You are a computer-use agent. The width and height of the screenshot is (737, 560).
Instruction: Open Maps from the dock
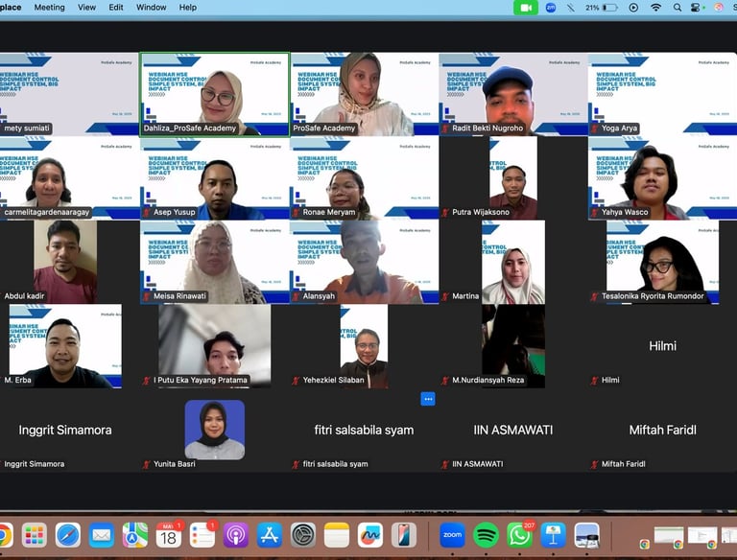[135, 535]
